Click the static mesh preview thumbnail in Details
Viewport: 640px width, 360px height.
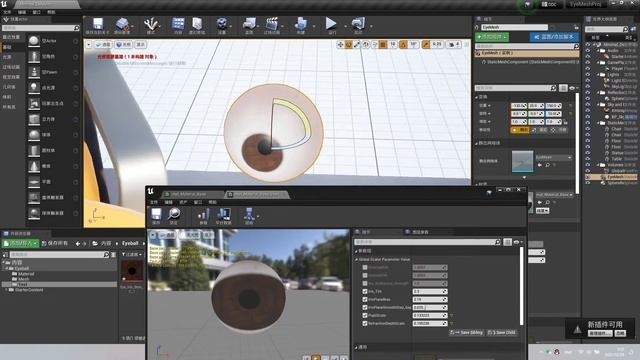click(522, 161)
